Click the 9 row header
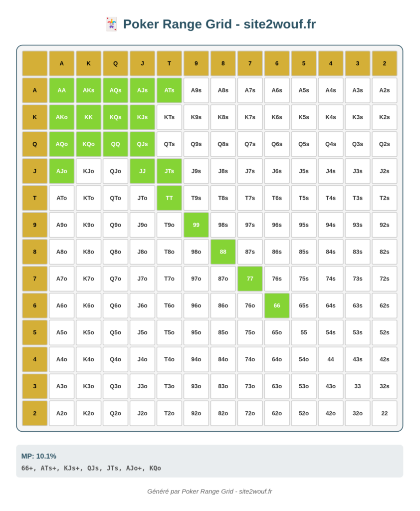 point(35,225)
